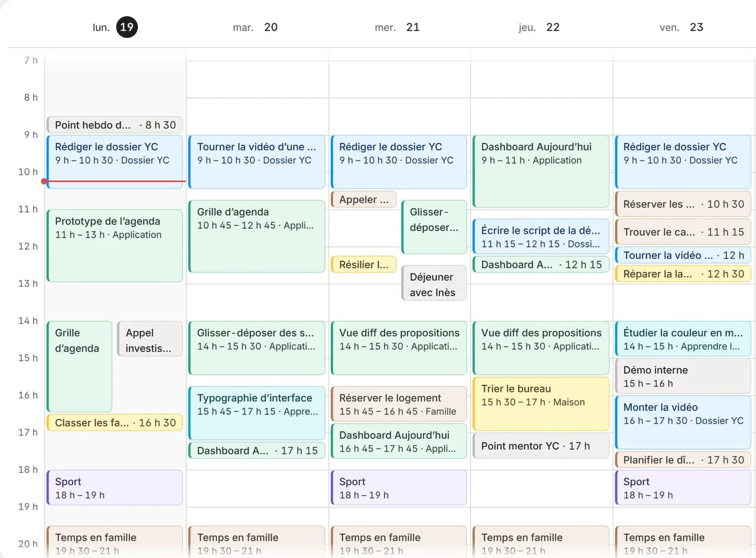The height and width of the screenshot is (558, 756).
Task: Open the 'Typographie d'interface' event
Action: [257, 413]
